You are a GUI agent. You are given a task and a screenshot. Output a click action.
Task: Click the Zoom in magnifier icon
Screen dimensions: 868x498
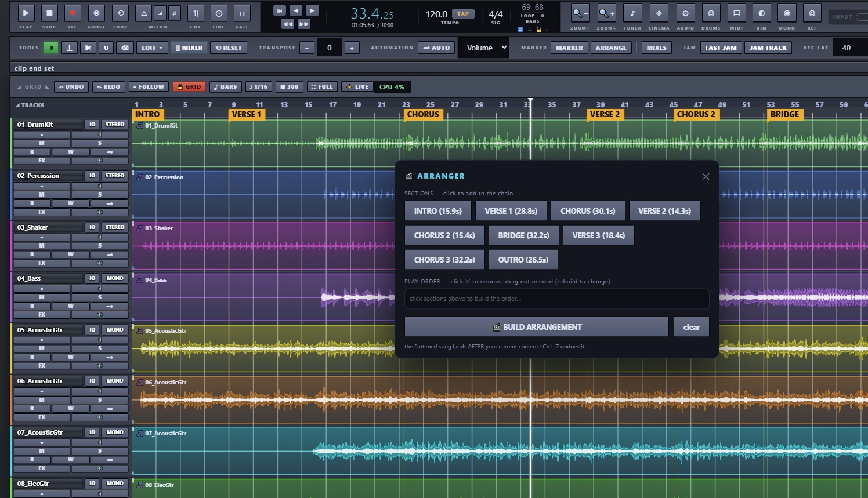click(606, 13)
